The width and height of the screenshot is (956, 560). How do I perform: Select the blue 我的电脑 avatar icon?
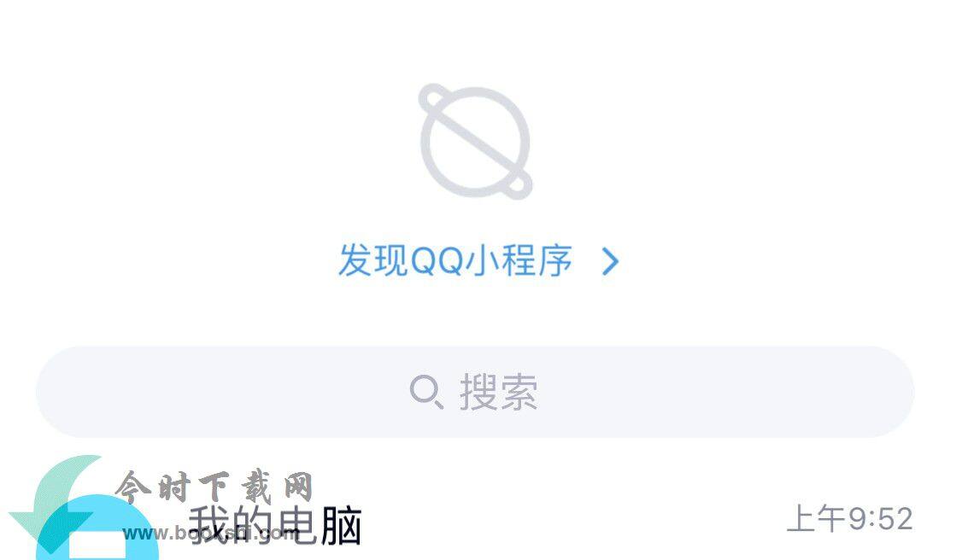[x=97, y=528]
